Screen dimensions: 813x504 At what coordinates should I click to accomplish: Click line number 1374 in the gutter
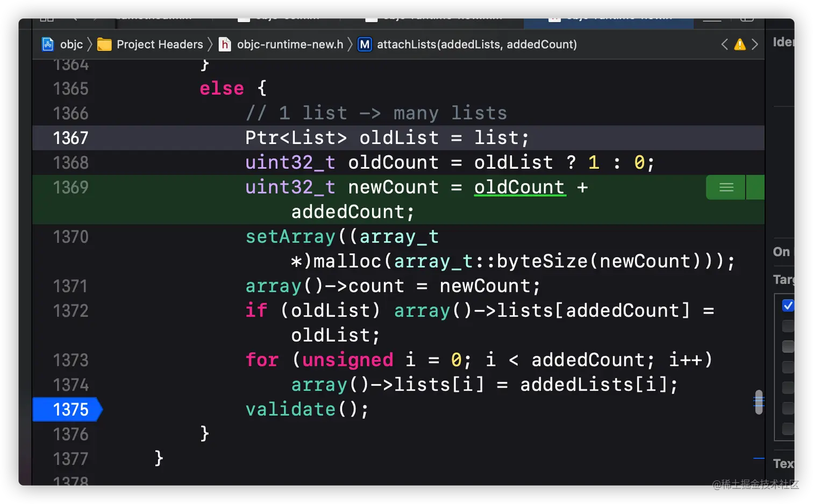[x=70, y=385]
